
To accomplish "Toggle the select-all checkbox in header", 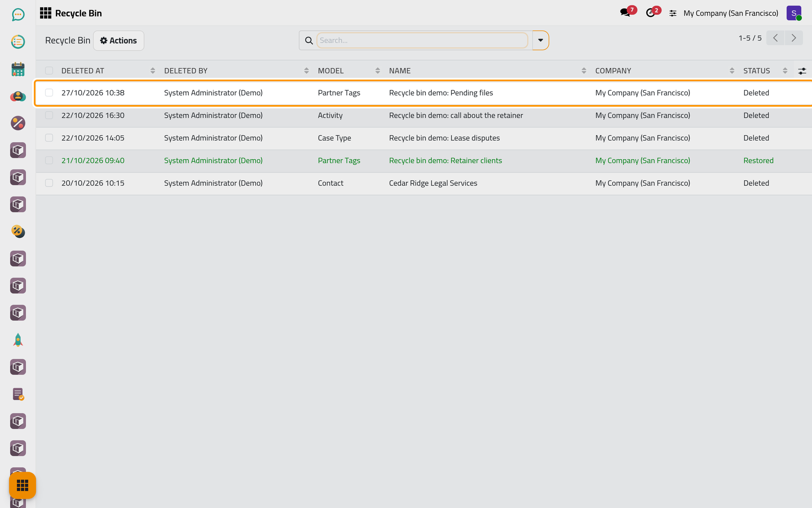I will click(49, 71).
